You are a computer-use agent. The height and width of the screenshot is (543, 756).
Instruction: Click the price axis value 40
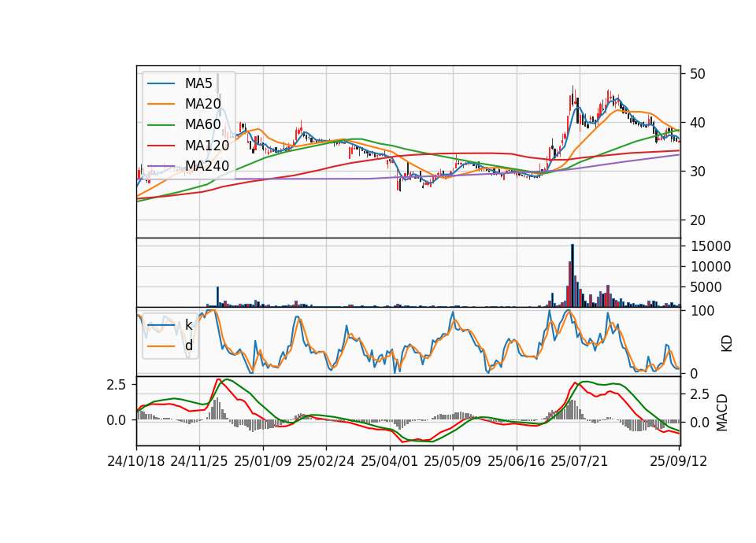(698, 123)
